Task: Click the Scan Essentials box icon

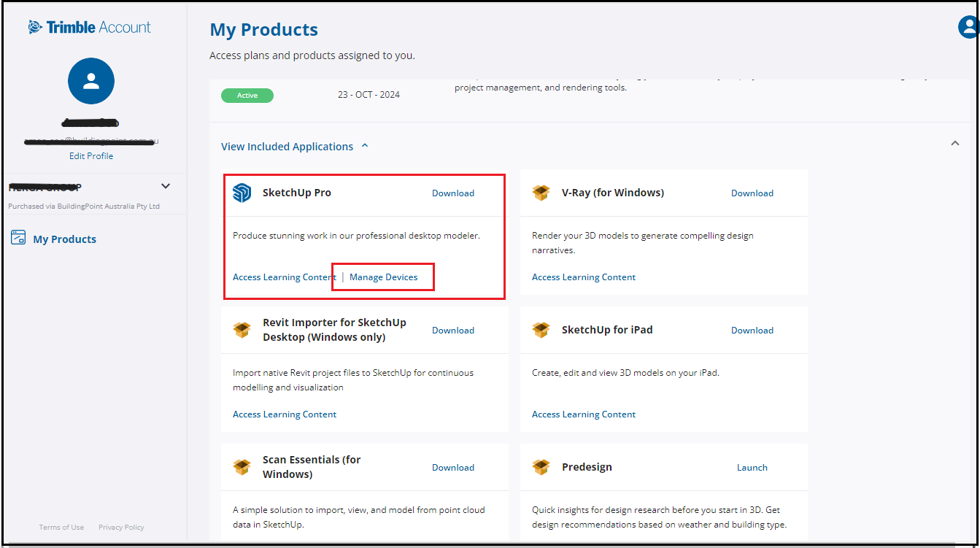Action: tap(242, 467)
